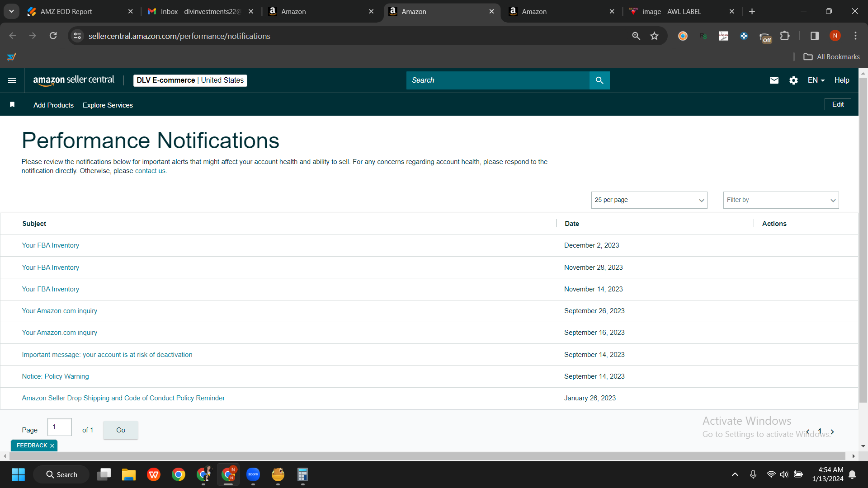The image size is (868, 488).
Task: Click the search magnifier button in Seller Central
Action: [x=599, y=80]
